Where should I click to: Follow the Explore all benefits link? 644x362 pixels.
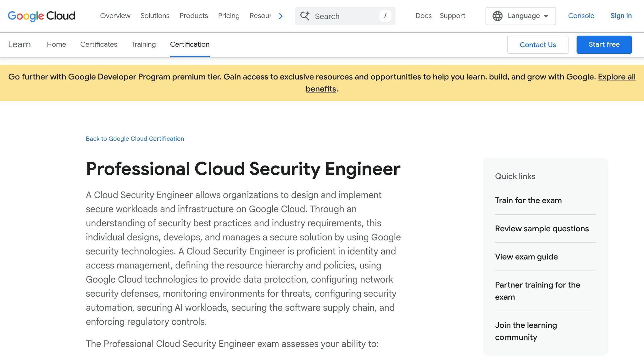point(617,77)
